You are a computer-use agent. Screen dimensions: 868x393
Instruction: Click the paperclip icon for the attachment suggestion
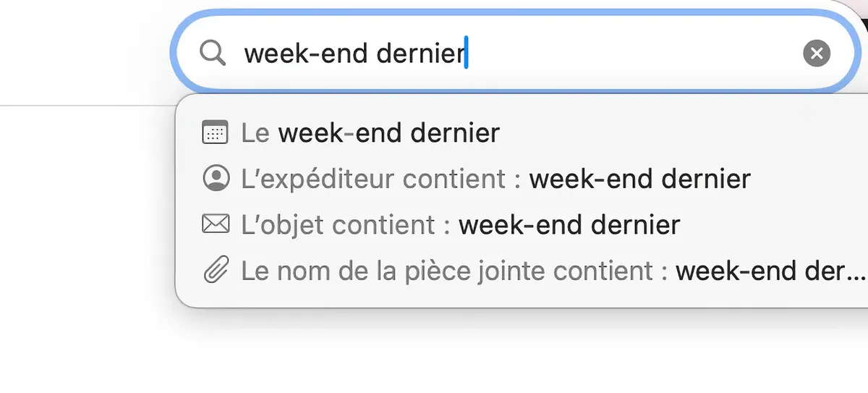[216, 271]
